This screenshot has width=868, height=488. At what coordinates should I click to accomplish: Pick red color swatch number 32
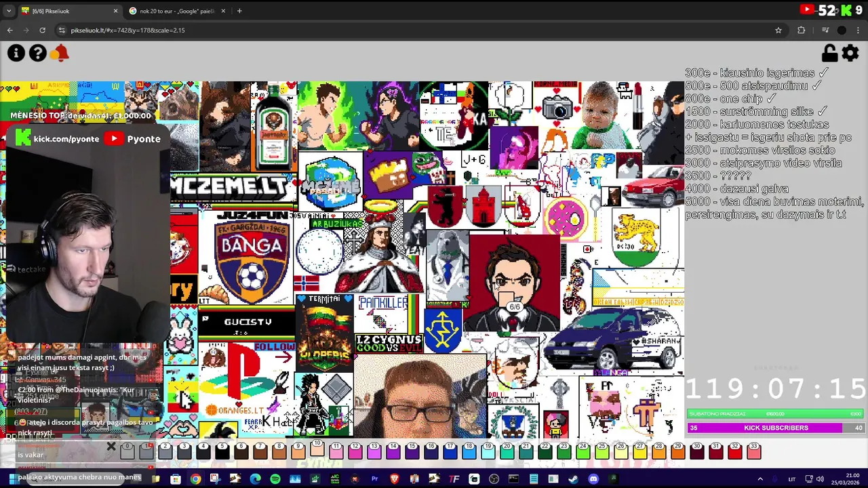(x=734, y=451)
